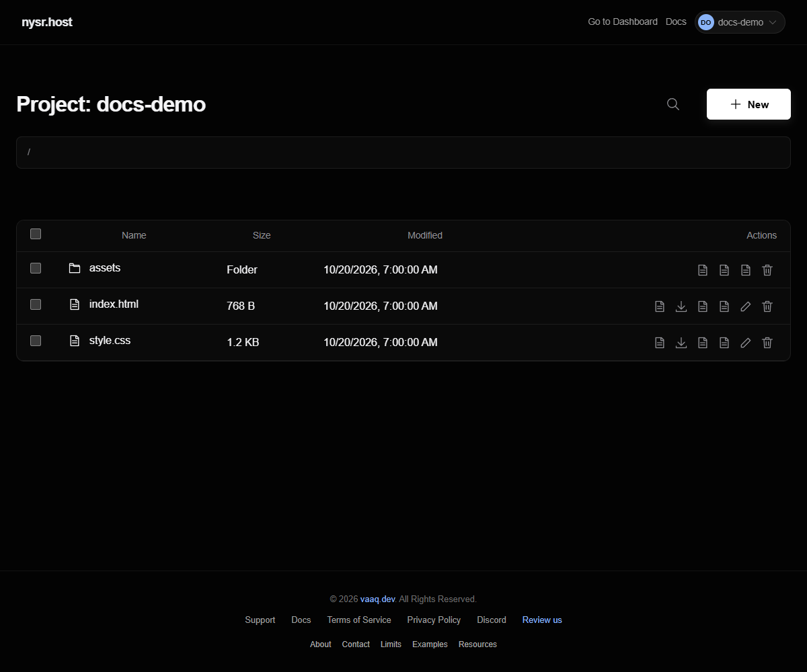Click the Modified column header
The height and width of the screenshot is (672, 807).
425,235
